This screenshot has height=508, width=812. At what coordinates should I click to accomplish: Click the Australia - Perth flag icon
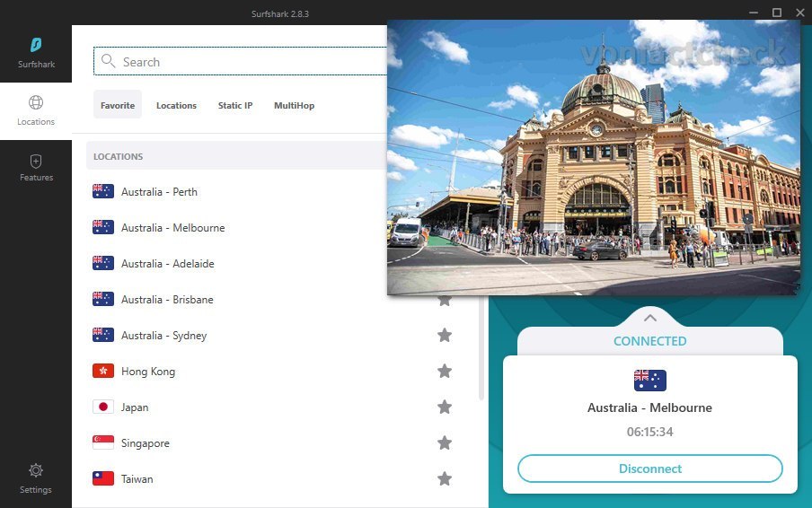click(x=103, y=191)
